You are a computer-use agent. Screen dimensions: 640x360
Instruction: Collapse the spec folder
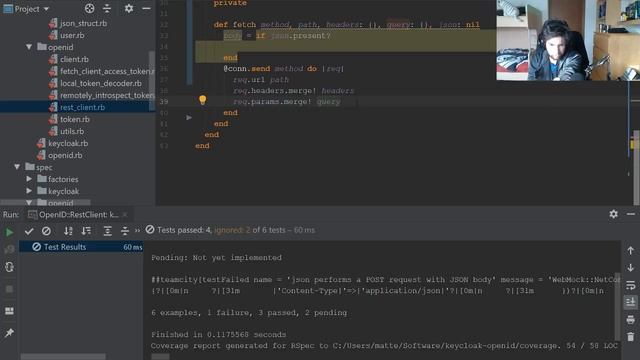pos(17,167)
